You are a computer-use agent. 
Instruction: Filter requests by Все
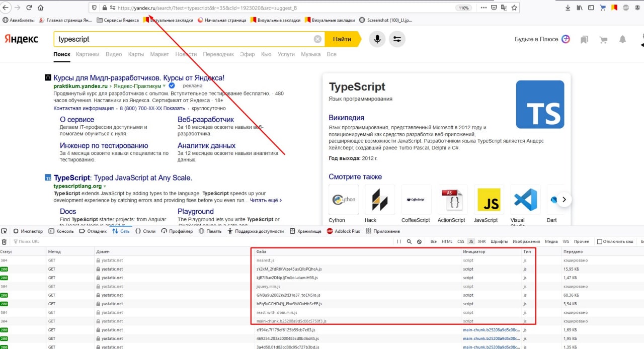coord(434,242)
